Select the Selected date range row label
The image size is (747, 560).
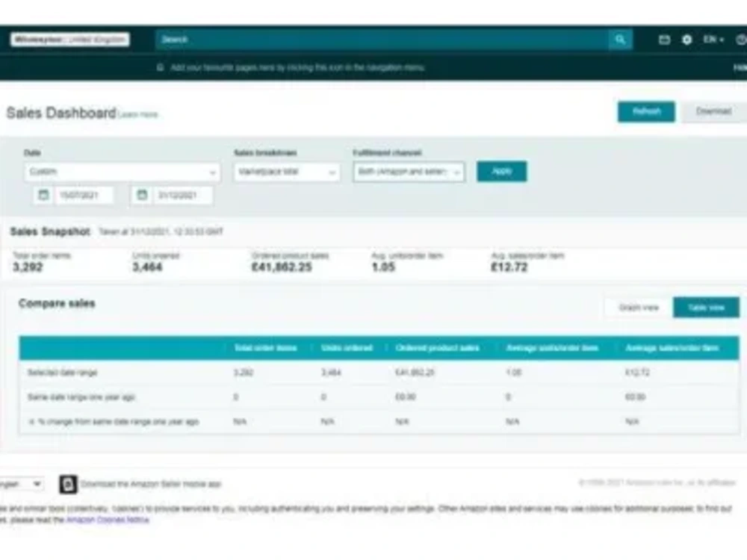point(63,373)
